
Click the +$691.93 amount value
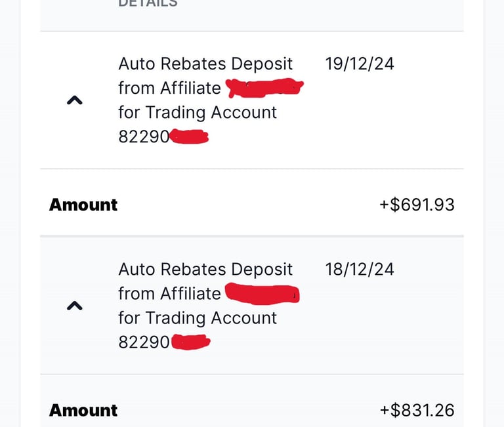(417, 205)
